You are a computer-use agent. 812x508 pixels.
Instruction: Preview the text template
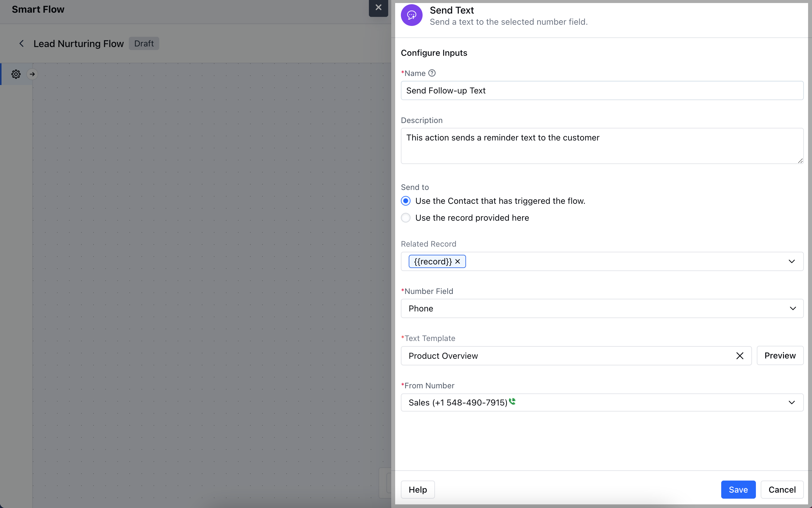[x=780, y=355]
